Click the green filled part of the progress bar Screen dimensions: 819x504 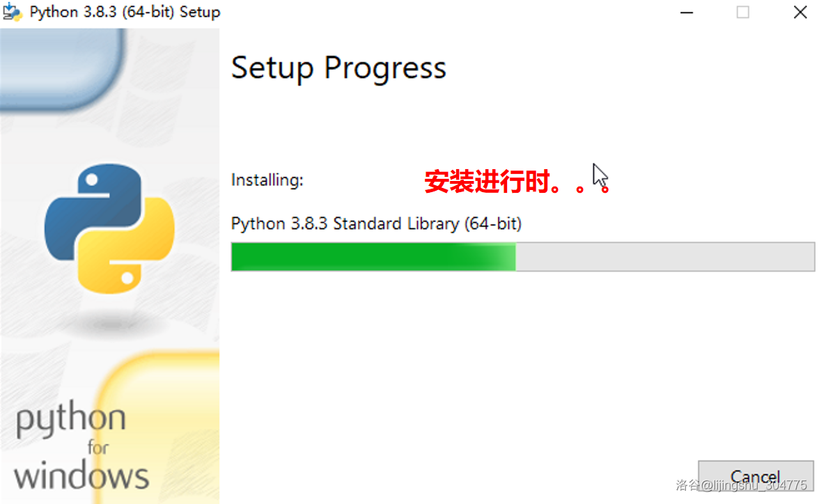tap(373, 257)
